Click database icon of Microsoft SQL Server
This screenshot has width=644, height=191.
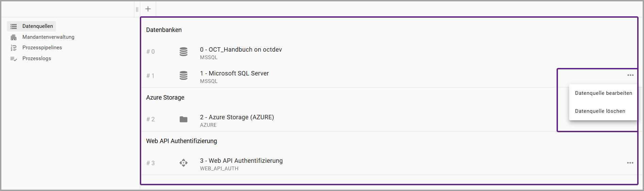coord(183,75)
